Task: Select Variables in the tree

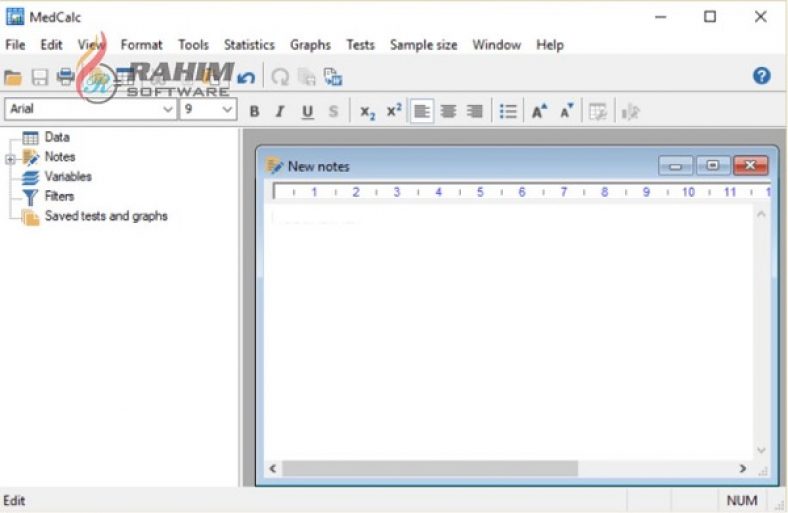Action: click(68, 176)
